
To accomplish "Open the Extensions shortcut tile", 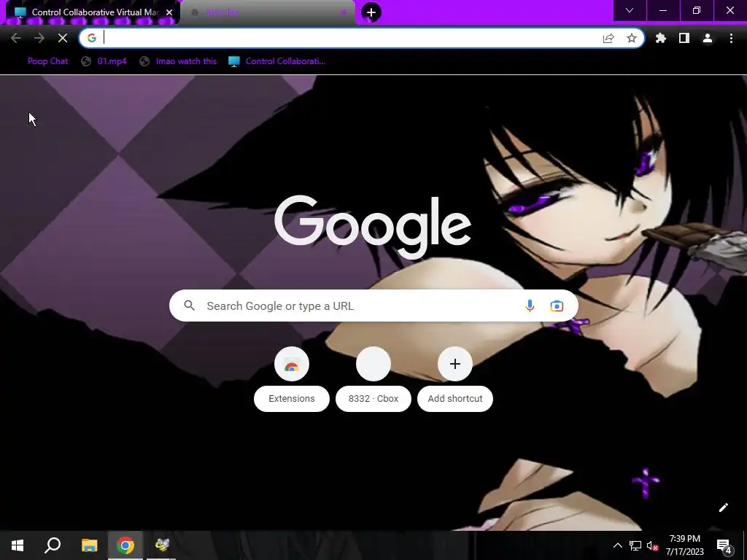I will click(292, 379).
